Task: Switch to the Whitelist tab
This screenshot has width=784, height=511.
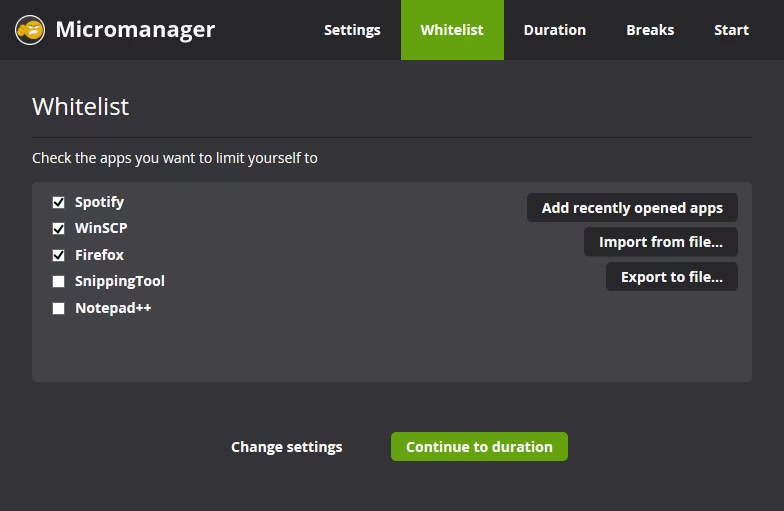Action: point(452,30)
